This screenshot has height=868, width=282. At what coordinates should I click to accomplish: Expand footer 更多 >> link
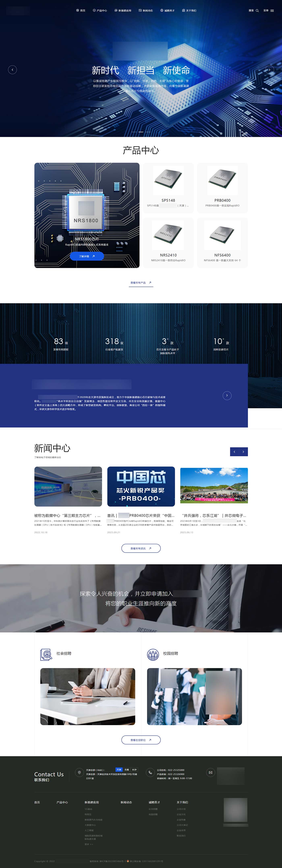(x=89, y=844)
